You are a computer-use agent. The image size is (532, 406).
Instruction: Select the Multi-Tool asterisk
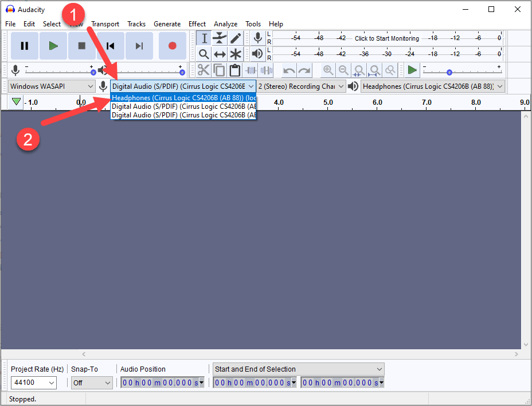(x=236, y=54)
